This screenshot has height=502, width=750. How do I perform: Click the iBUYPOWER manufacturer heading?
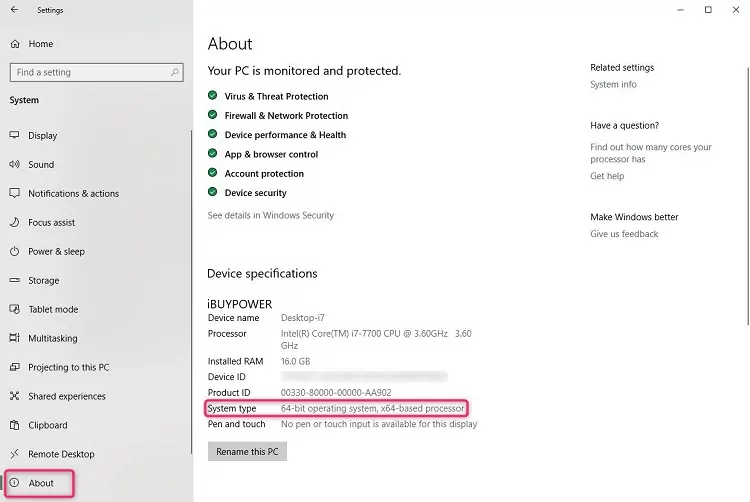(239, 304)
